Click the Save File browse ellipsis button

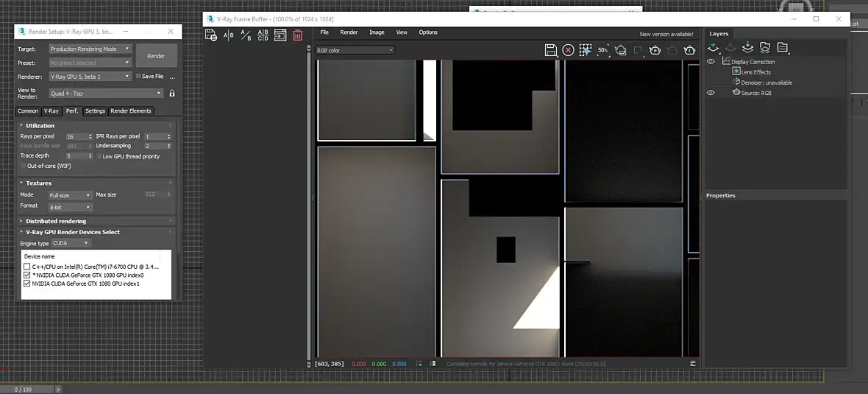pos(172,77)
